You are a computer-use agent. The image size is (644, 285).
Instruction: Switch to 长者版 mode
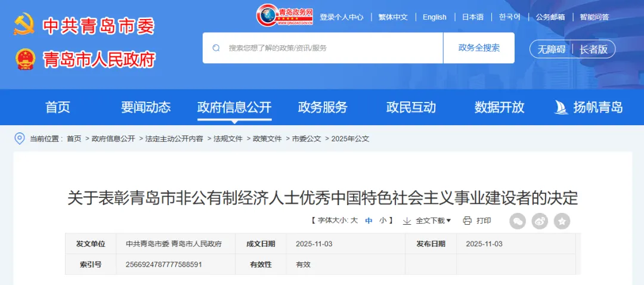[593, 49]
